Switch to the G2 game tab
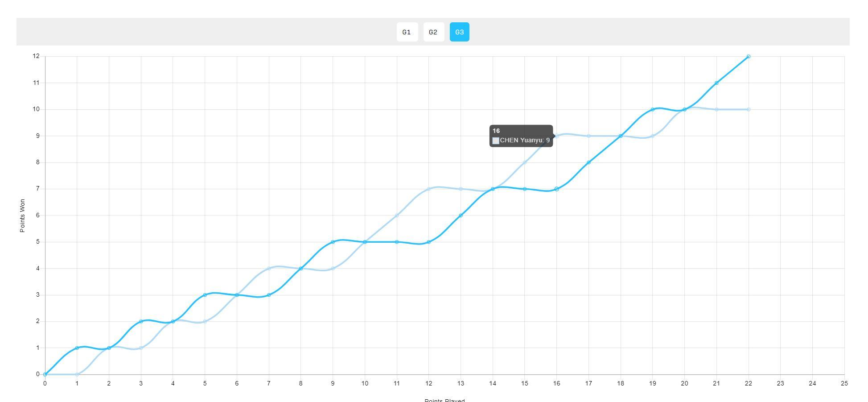This screenshot has height=402, width=868. tap(433, 32)
